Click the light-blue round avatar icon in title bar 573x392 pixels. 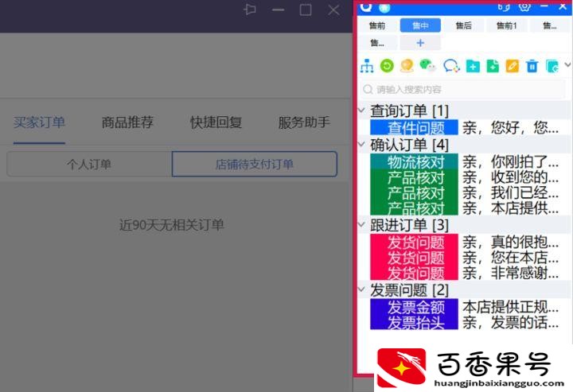click(x=384, y=7)
